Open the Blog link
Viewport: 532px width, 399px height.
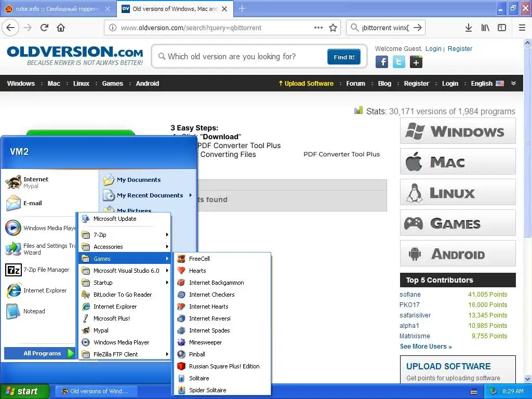(x=384, y=84)
